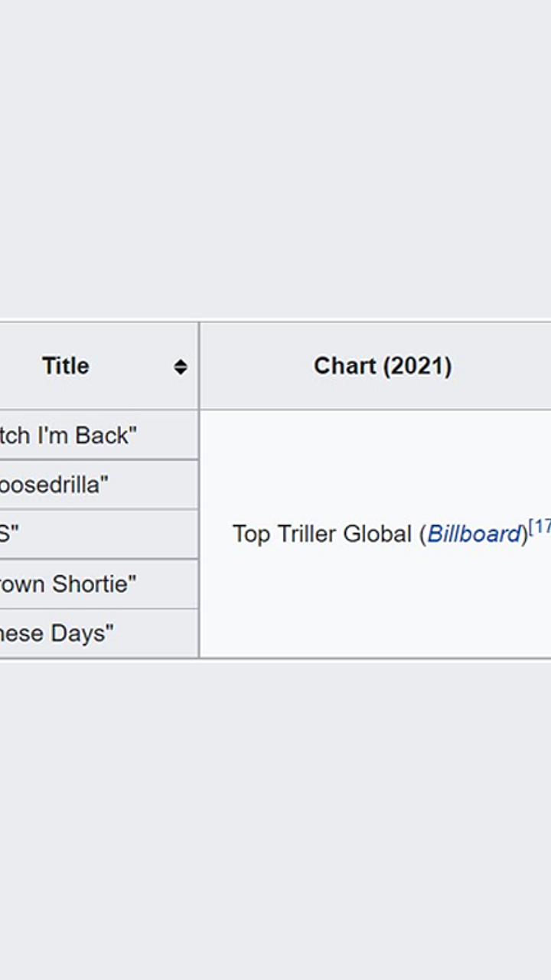Select the row ending in I'm Back"
The height and width of the screenshot is (980, 551).
(99, 435)
